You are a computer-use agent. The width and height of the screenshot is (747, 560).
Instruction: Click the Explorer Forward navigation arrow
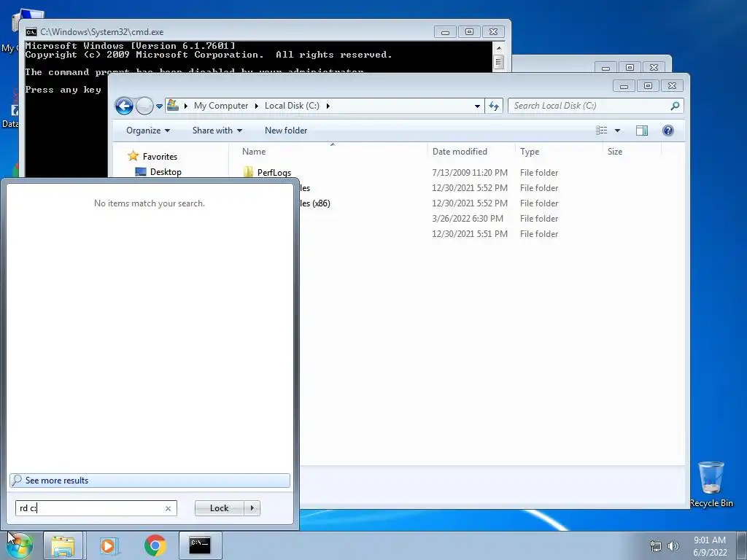[x=144, y=106]
